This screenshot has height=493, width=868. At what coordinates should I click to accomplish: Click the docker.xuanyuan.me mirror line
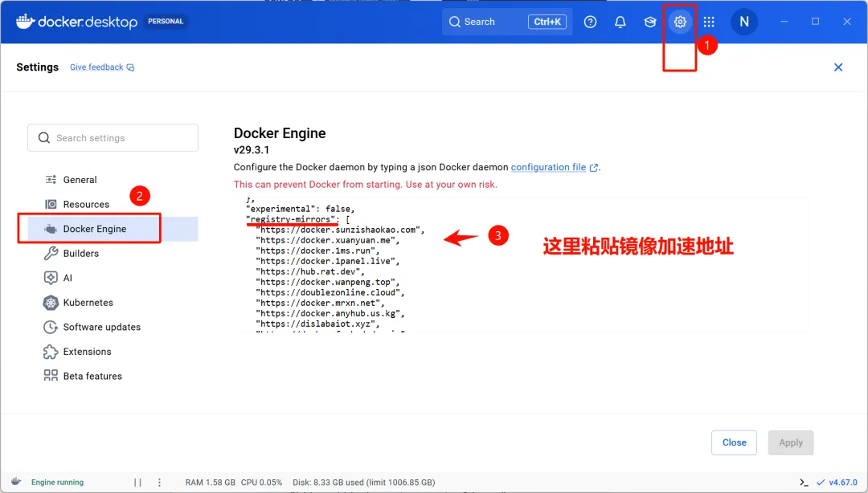(x=327, y=240)
